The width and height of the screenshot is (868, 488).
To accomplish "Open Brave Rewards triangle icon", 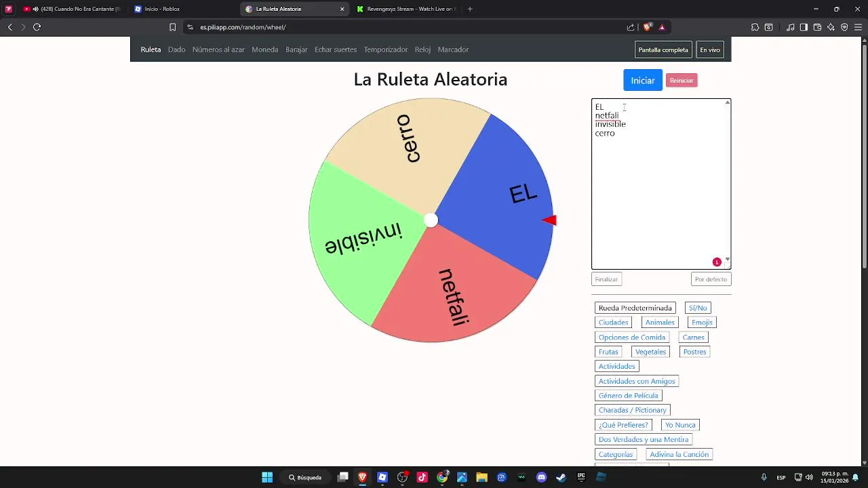I will (662, 27).
